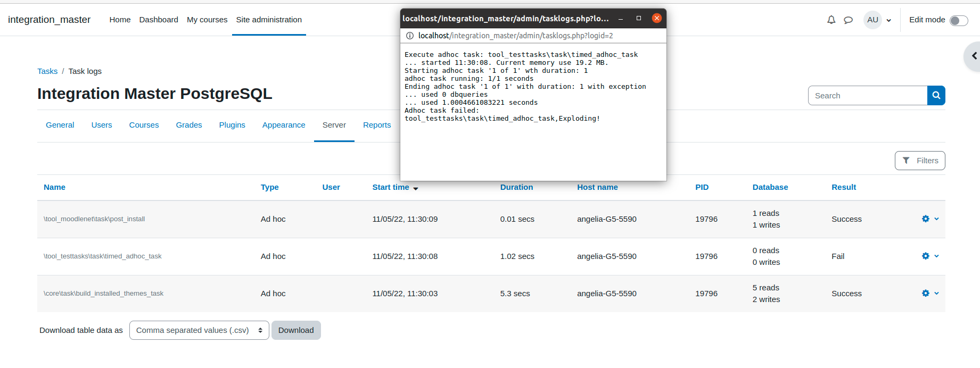The image size is (980, 368).
Task: Click start time 11/05/22, 11:30:03
Action: (x=405, y=294)
